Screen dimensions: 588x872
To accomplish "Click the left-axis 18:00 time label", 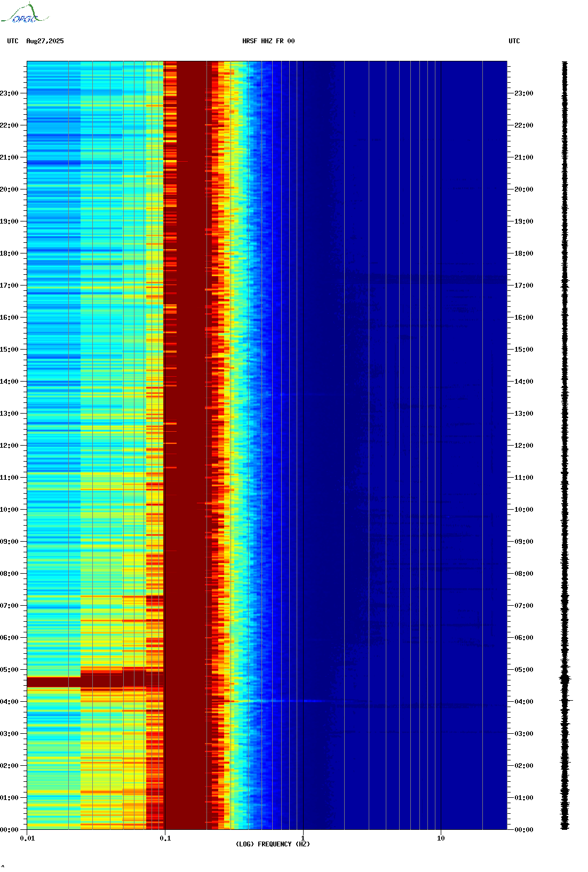I will click(x=9, y=253).
